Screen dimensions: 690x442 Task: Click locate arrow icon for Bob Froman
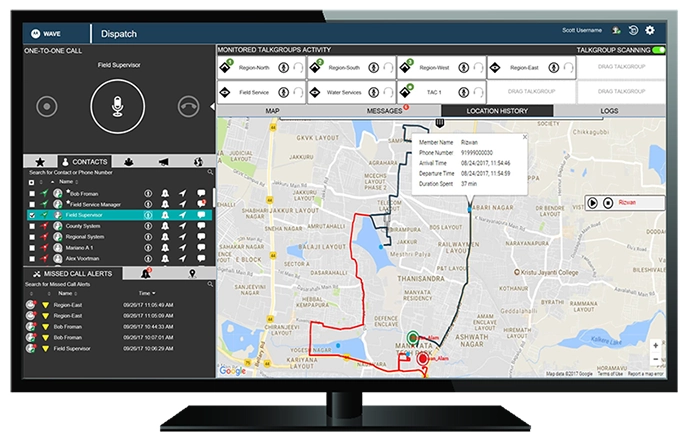click(182, 192)
